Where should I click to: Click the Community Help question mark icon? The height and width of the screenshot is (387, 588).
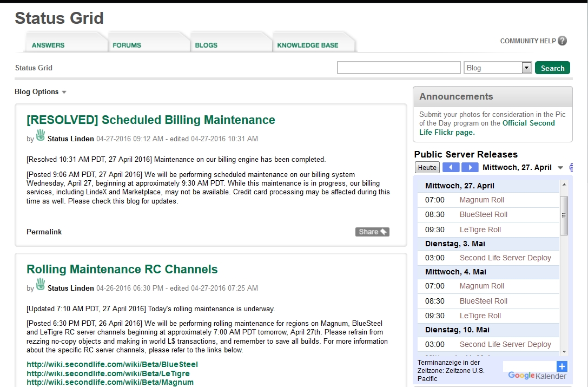tap(562, 41)
